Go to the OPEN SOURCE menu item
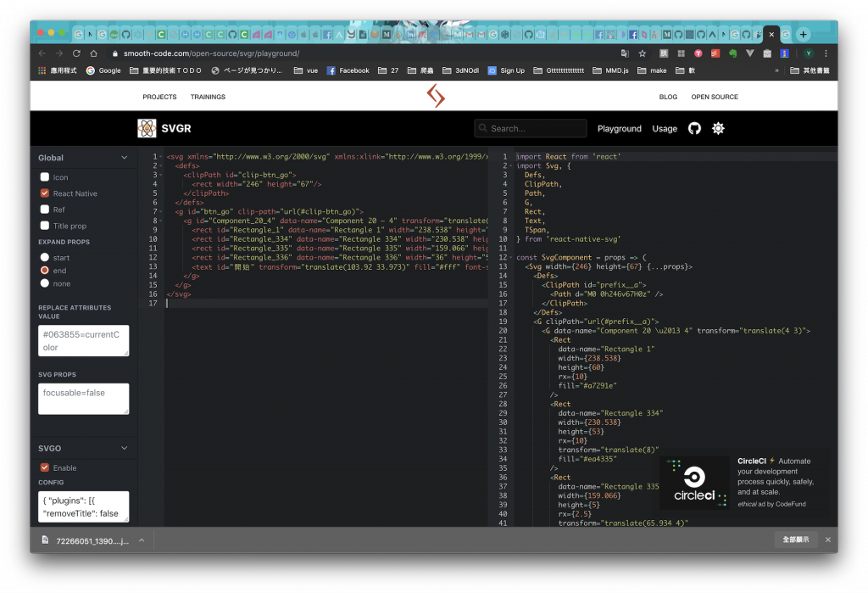 click(x=714, y=97)
